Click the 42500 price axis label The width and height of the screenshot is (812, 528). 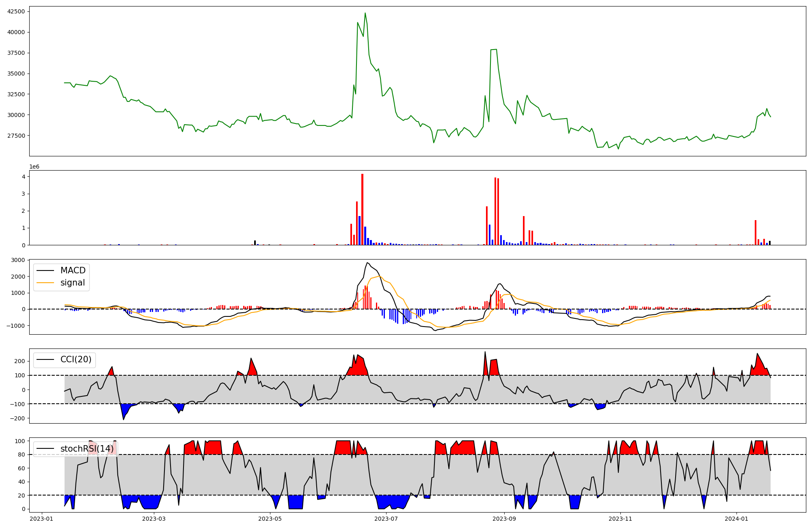[16, 11]
